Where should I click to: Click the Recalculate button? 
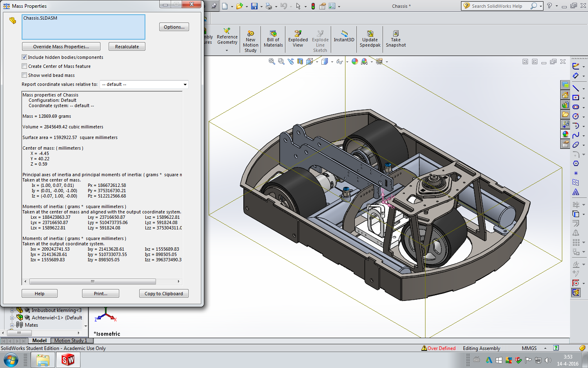(x=127, y=47)
